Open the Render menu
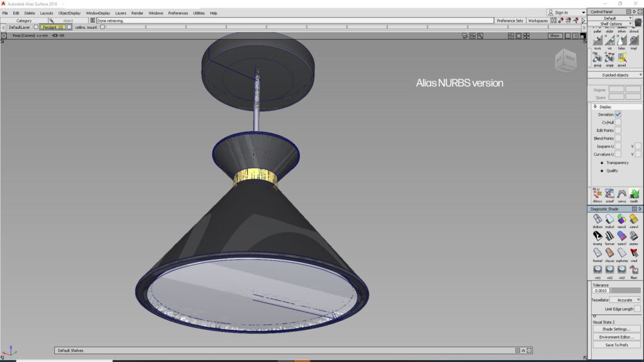The image size is (644, 362). (x=137, y=13)
